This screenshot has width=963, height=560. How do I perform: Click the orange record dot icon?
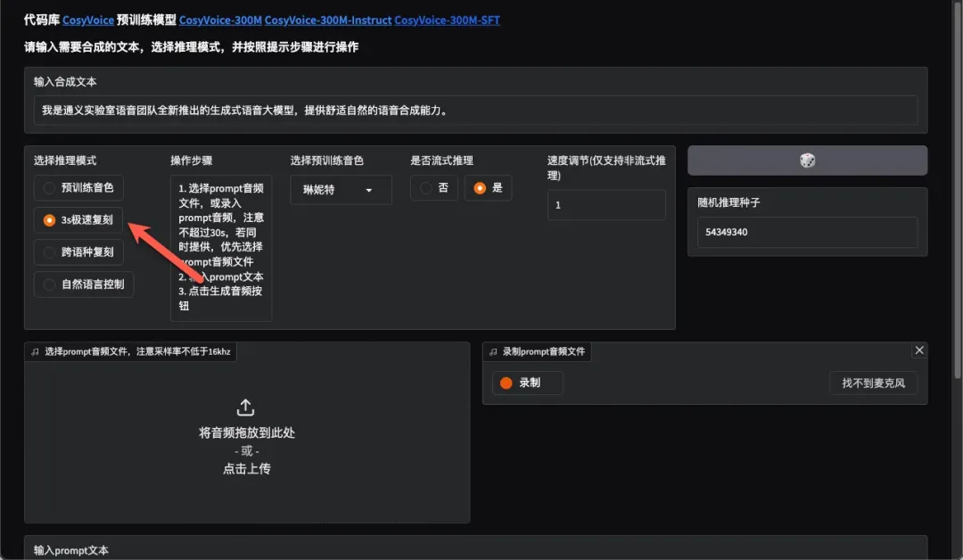[506, 383]
